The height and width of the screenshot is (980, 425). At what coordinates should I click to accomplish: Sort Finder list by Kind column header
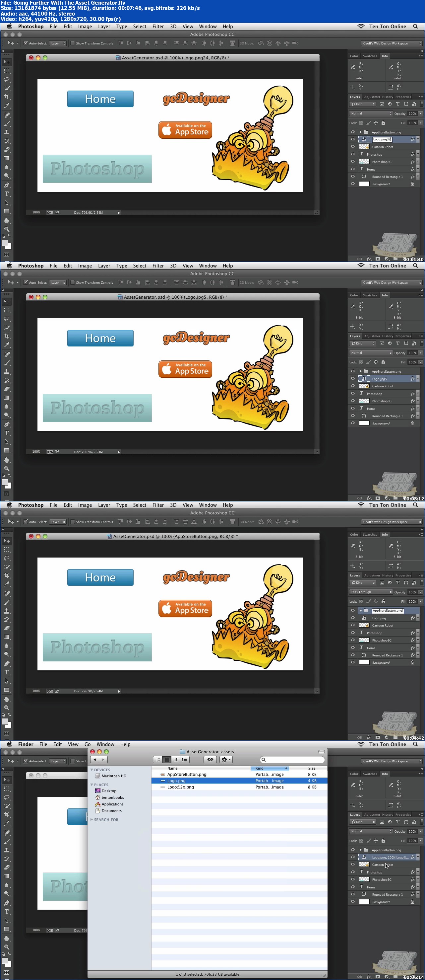tap(270, 769)
